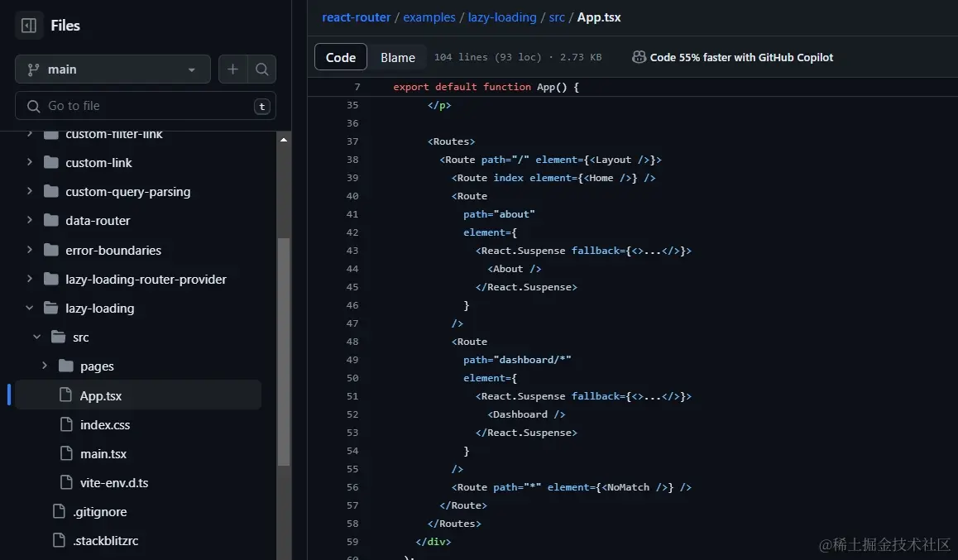Switch to the Blame tab

click(398, 57)
